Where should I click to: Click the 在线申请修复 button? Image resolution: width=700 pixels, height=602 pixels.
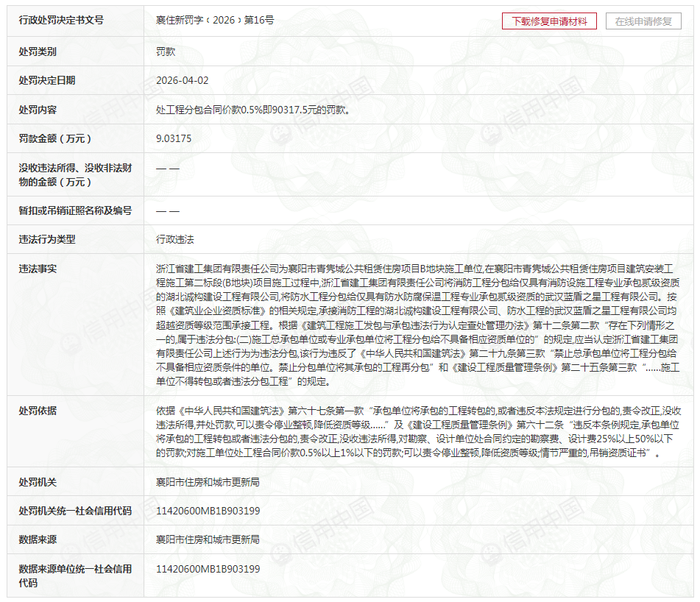coord(643,21)
